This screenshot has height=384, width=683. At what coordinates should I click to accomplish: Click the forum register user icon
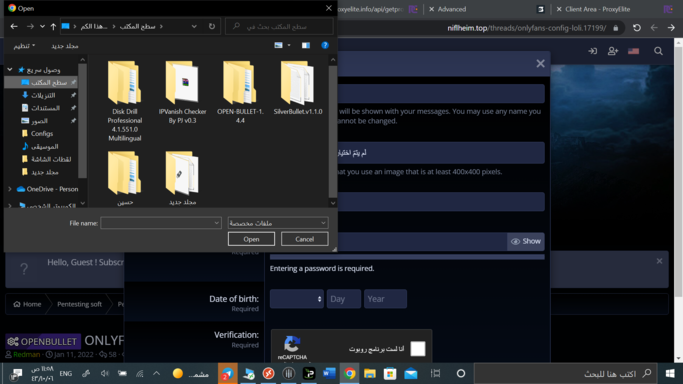pos(613,51)
